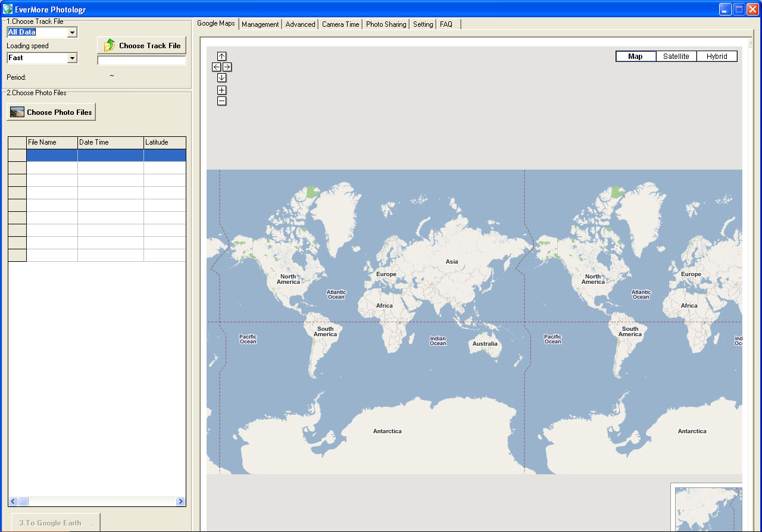Go to the Photo Sharing tab

pyautogui.click(x=386, y=24)
